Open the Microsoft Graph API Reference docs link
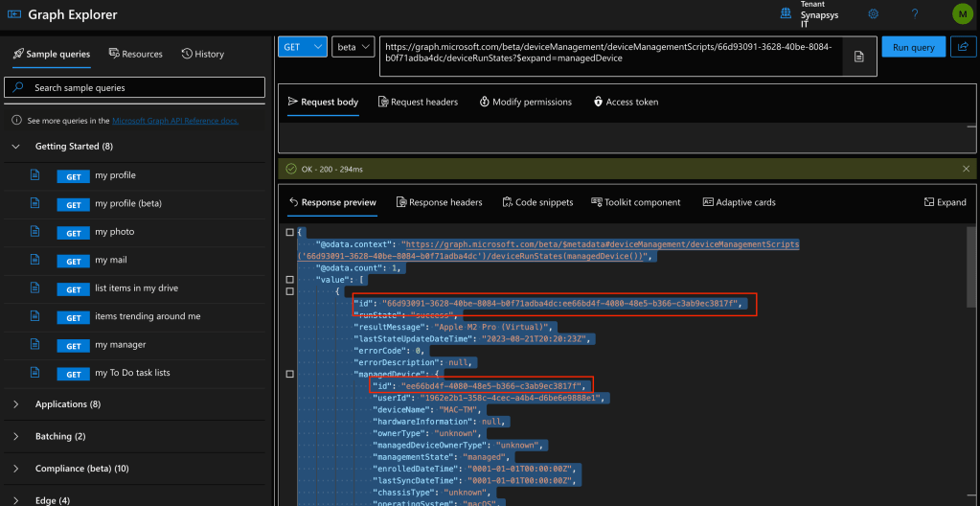980x506 pixels. point(175,121)
